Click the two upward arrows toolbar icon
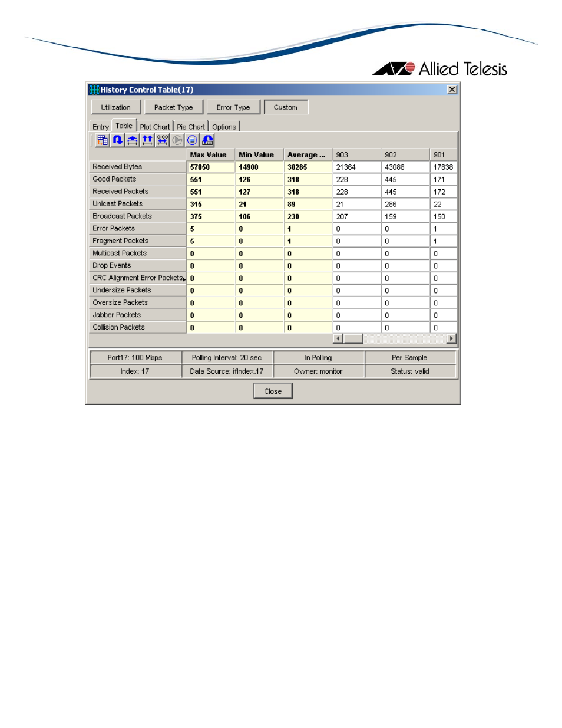Image resolution: width=562 pixels, height=728 pixels. pyautogui.click(x=147, y=140)
